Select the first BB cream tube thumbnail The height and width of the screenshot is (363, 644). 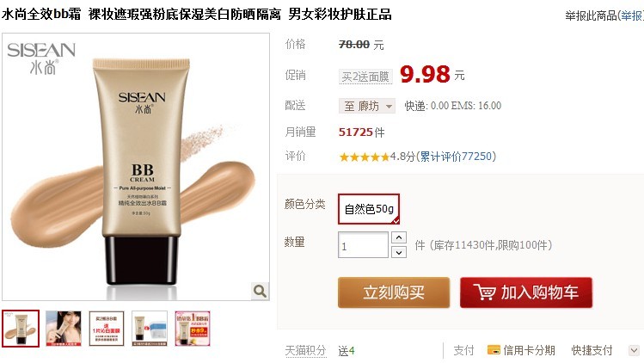(x=21, y=329)
